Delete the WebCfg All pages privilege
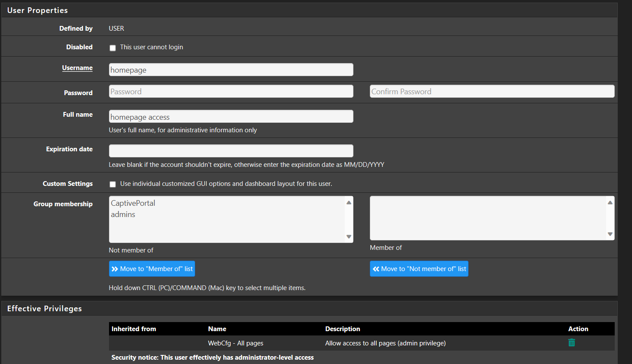632x364 pixels. pyautogui.click(x=571, y=342)
